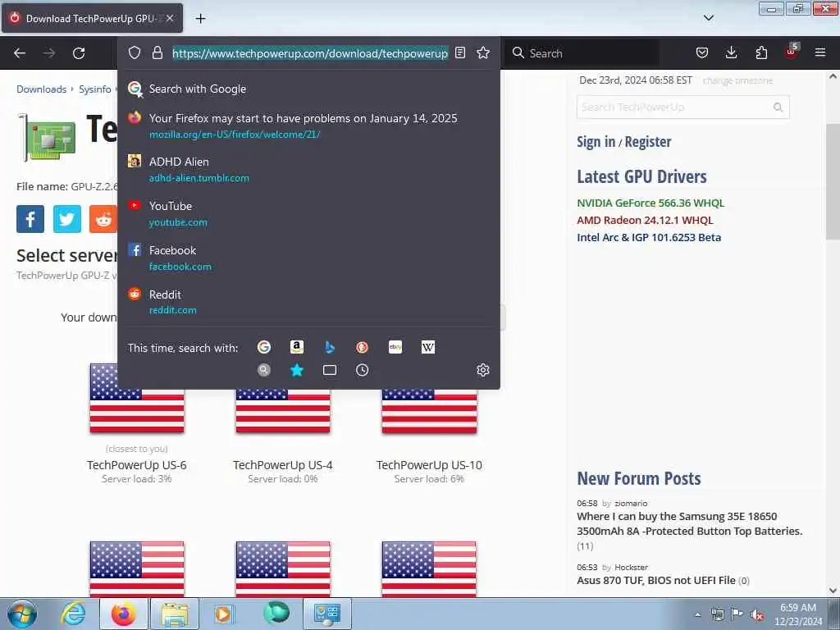Open Downloads breadcrumb link

point(41,89)
